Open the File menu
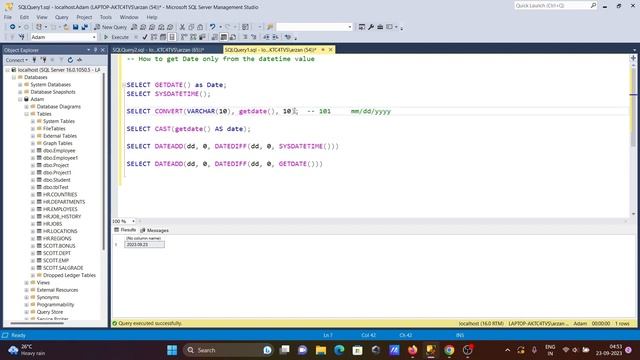 coord(8,17)
